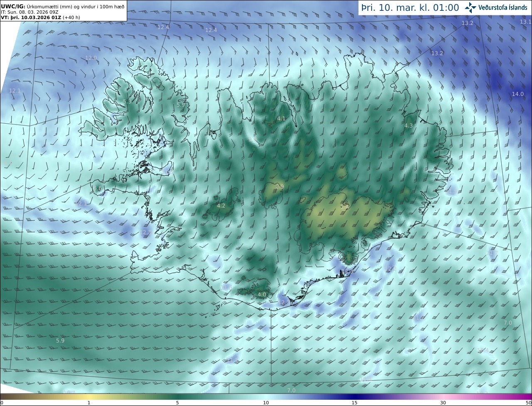Screen dimensions: 532x406
Task: Click the 4.0 value near the south coast
Action: click(262, 295)
